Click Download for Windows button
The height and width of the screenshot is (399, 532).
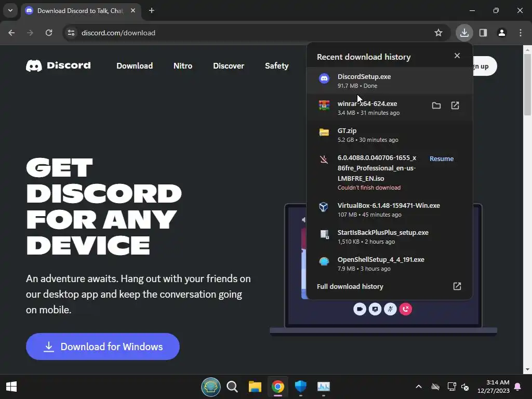click(x=103, y=347)
